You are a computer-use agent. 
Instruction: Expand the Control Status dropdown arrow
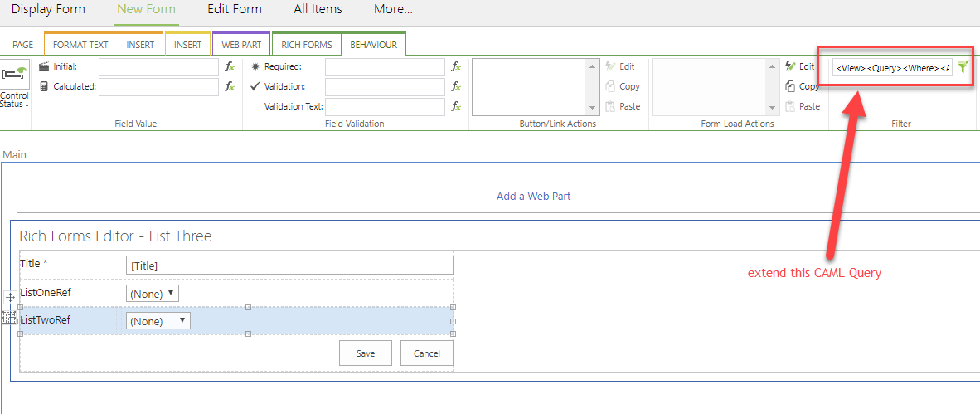(x=27, y=105)
